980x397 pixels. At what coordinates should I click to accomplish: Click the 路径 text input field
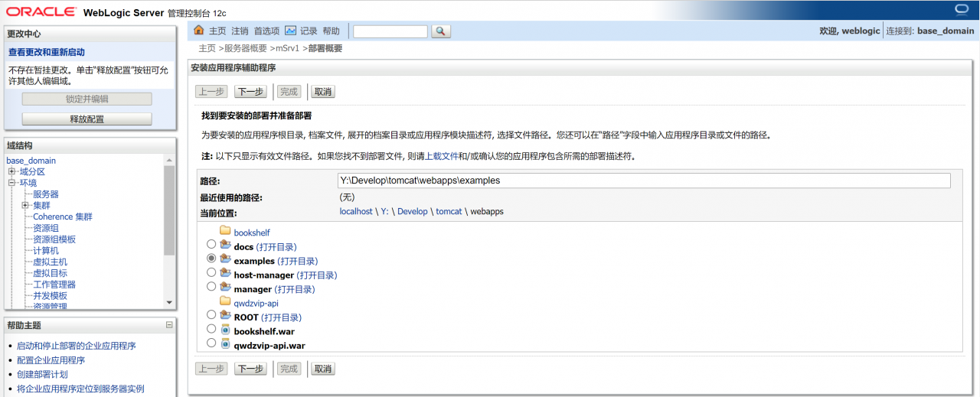pyautogui.click(x=644, y=181)
